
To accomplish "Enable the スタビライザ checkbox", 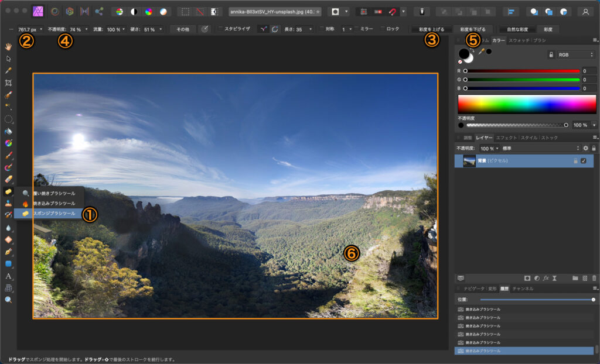I will click(x=220, y=29).
